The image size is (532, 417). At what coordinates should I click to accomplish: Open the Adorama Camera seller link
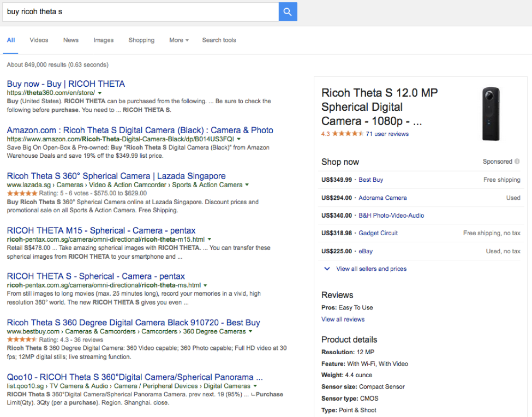click(x=382, y=198)
